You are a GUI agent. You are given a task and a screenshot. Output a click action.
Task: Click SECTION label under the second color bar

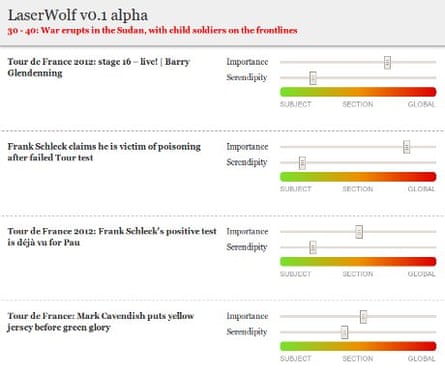point(358,189)
